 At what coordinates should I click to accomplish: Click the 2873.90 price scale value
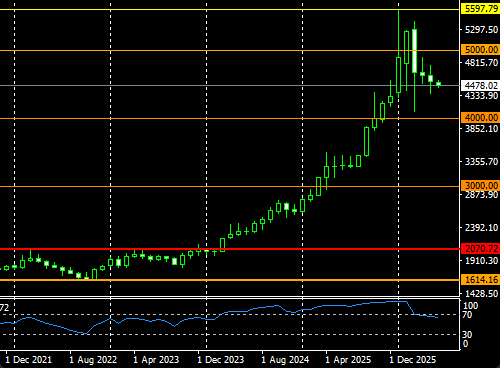click(481, 195)
